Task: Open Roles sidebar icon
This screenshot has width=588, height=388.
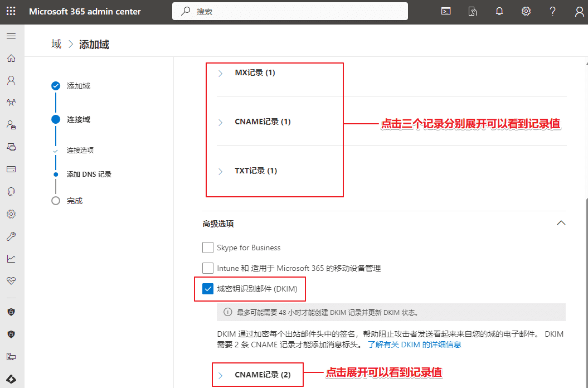Action: [x=11, y=124]
